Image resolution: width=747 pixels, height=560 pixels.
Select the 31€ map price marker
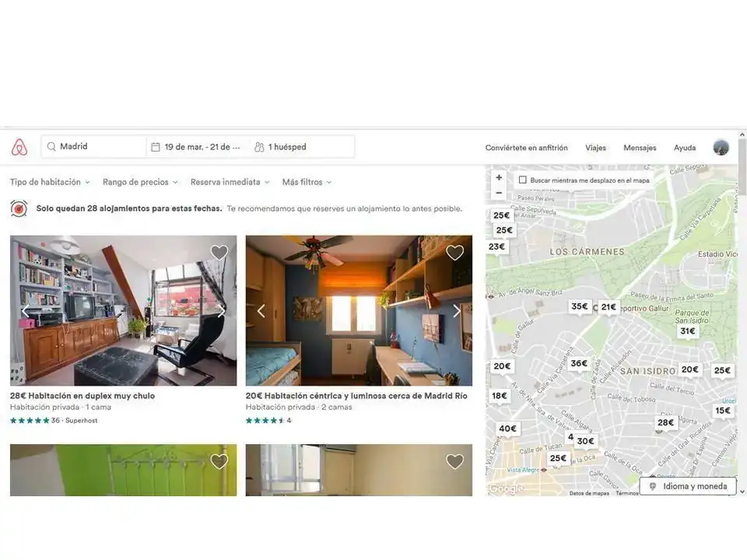click(687, 331)
